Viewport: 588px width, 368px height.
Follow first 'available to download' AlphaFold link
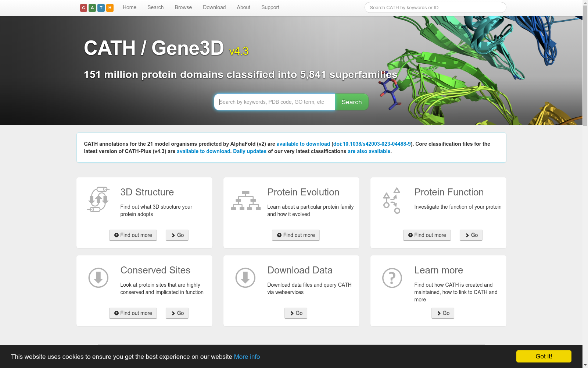(303, 144)
